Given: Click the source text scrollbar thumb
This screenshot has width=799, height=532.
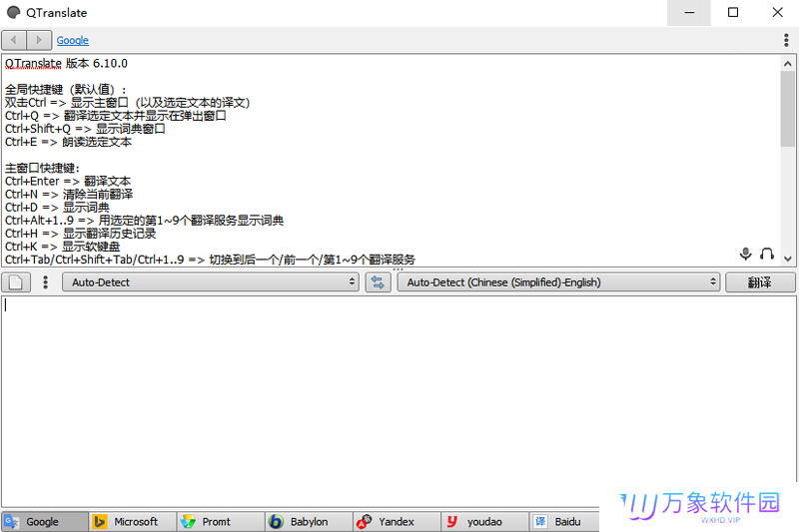Looking at the screenshot, I should coord(788,109).
